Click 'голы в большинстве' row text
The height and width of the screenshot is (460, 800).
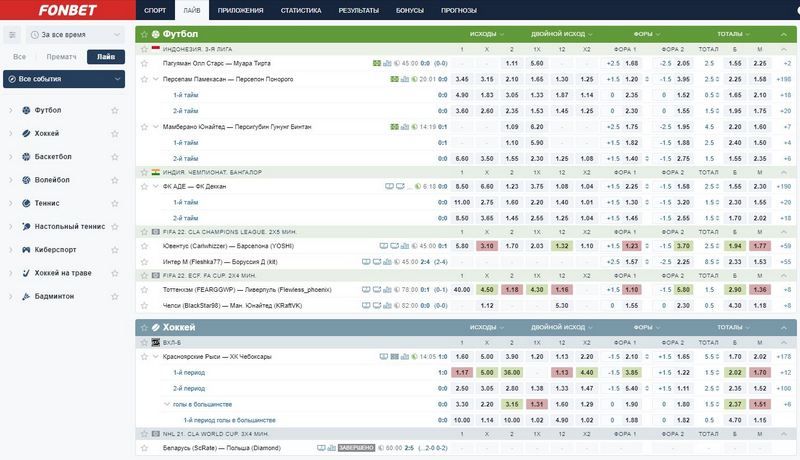pyautogui.click(x=202, y=404)
